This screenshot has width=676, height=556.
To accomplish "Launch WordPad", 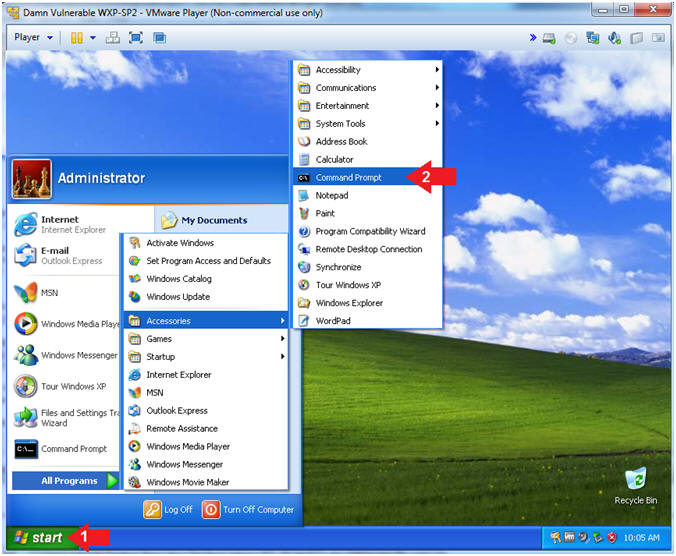I will [x=368, y=321].
